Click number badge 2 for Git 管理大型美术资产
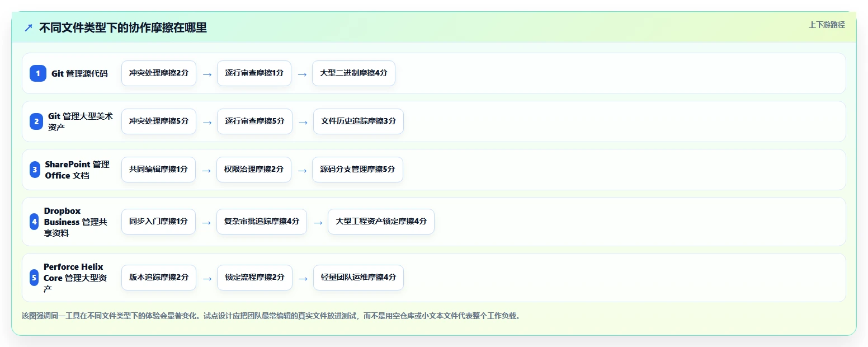868x347 pixels. coord(36,121)
